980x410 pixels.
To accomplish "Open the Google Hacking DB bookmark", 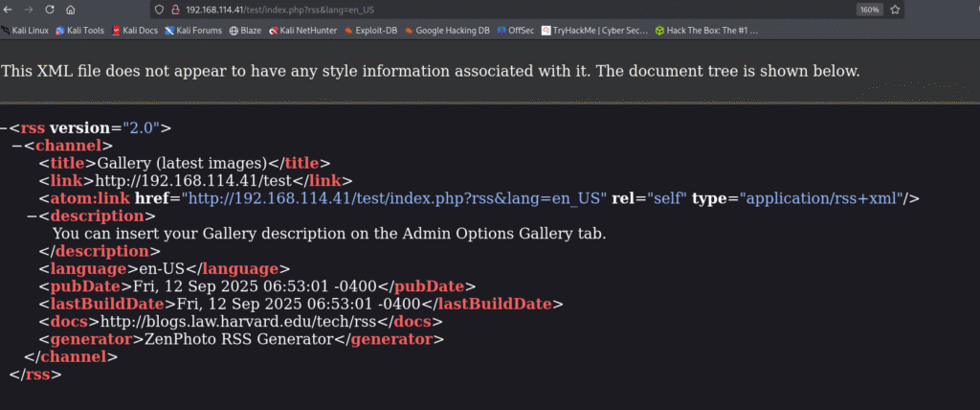I will [x=445, y=30].
